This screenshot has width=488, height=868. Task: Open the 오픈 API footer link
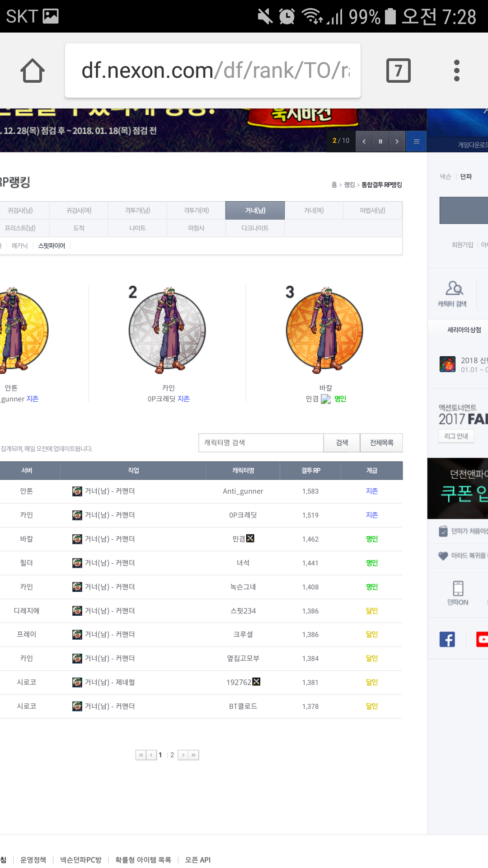coord(197,859)
